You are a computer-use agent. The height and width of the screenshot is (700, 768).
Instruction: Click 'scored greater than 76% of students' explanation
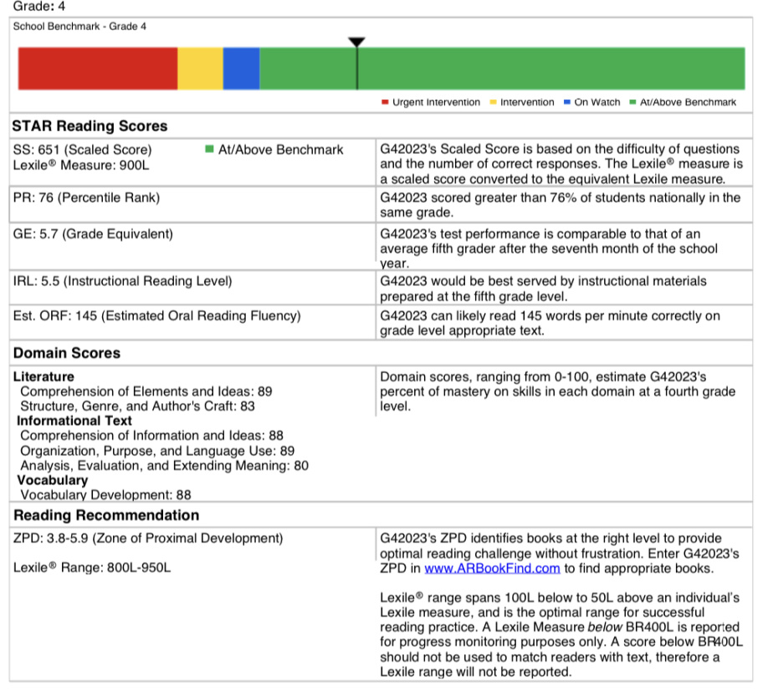[x=561, y=205]
